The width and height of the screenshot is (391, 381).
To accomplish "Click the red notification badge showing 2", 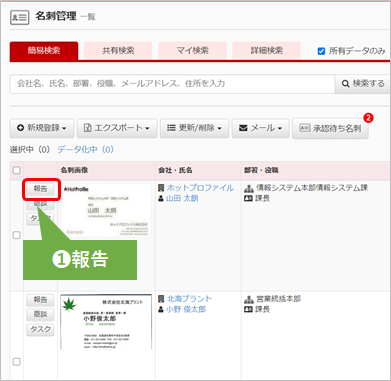I will [x=368, y=118].
